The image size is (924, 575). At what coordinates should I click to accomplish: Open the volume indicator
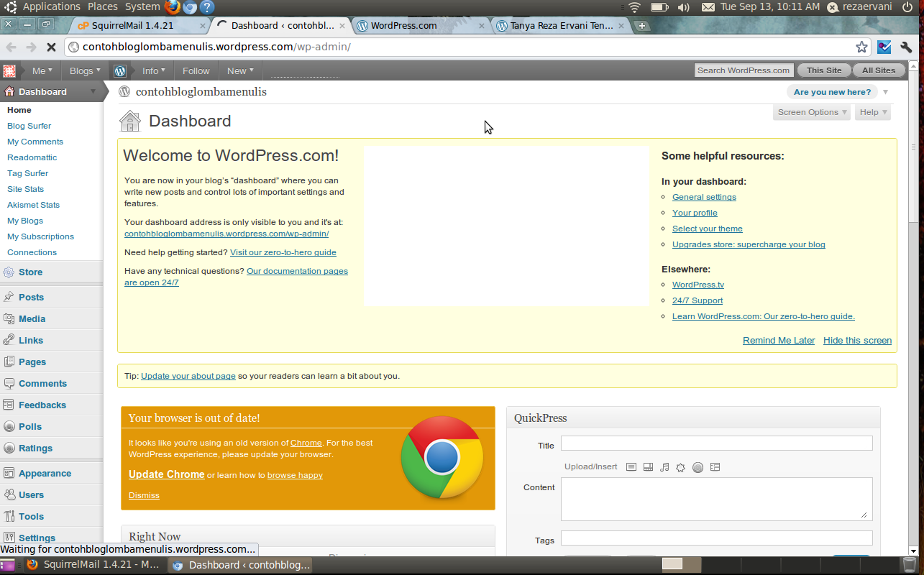tap(683, 7)
